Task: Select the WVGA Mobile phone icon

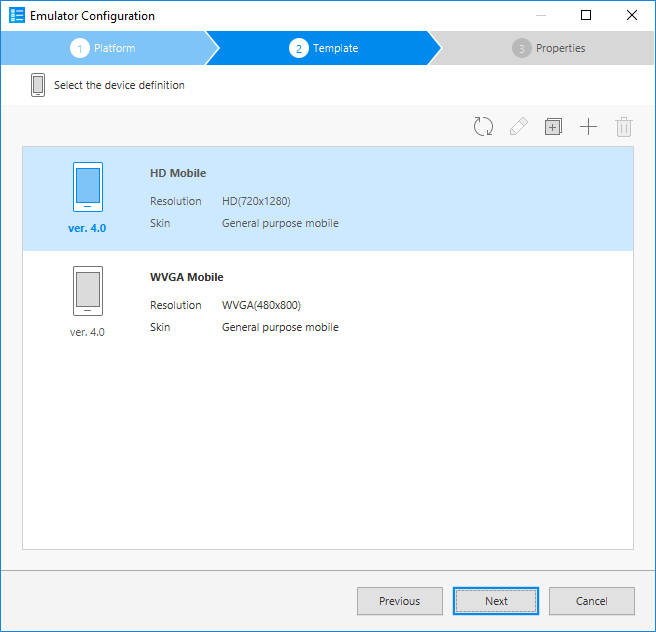Action: (x=88, y=291)
